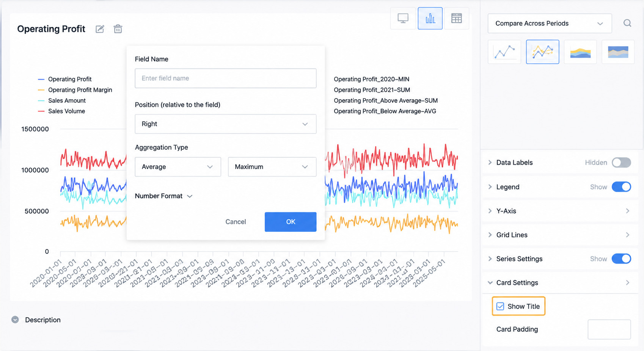
Task: Click the search magnifier icon
Action: tap(627, 23)
